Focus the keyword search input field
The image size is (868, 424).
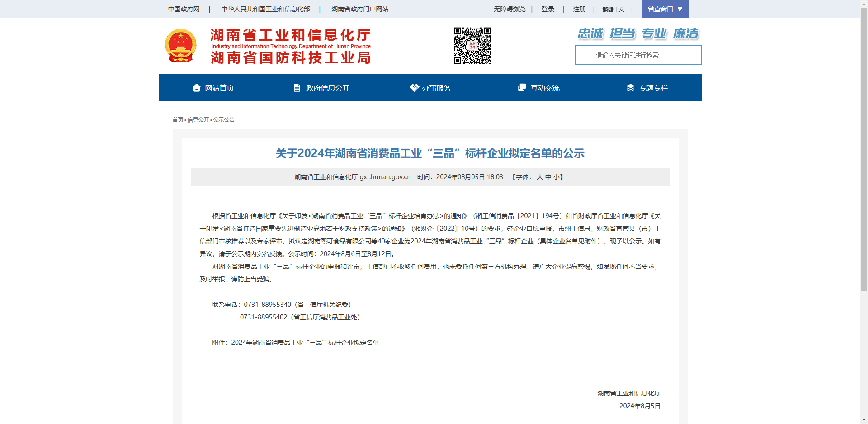[638, 55]
